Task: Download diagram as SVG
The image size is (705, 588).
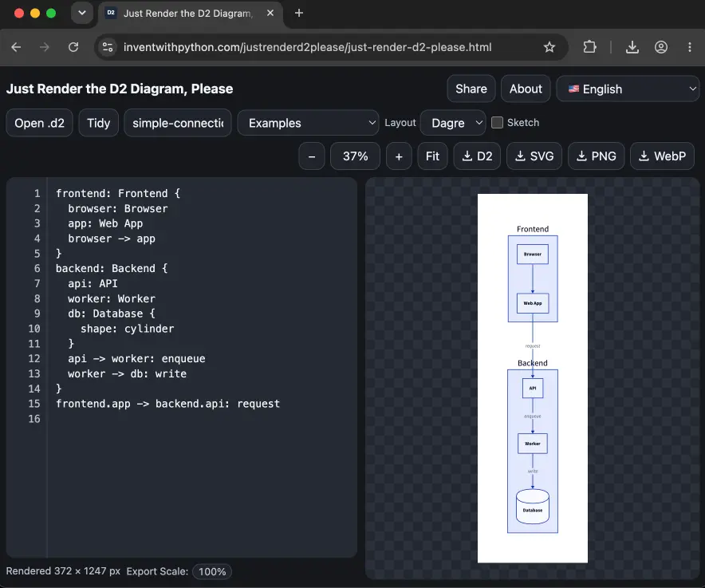Action: [x=534, y=156]
